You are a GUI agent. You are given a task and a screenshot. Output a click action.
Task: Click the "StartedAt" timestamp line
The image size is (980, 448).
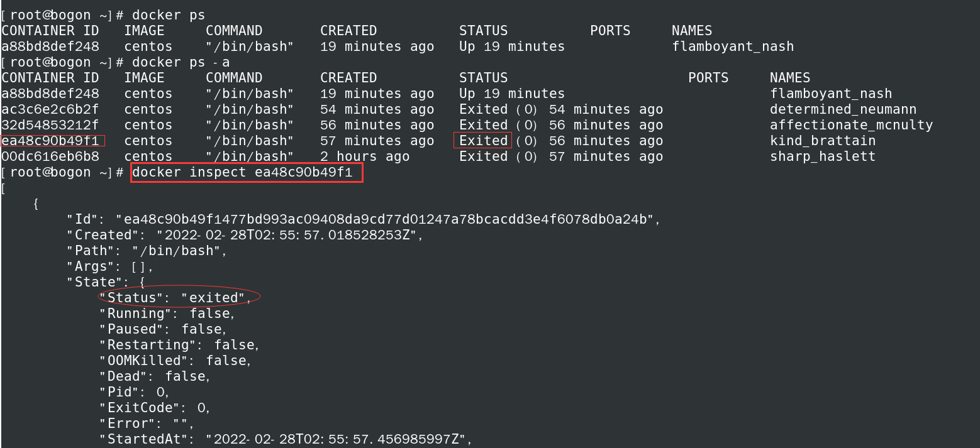point(285,439)
